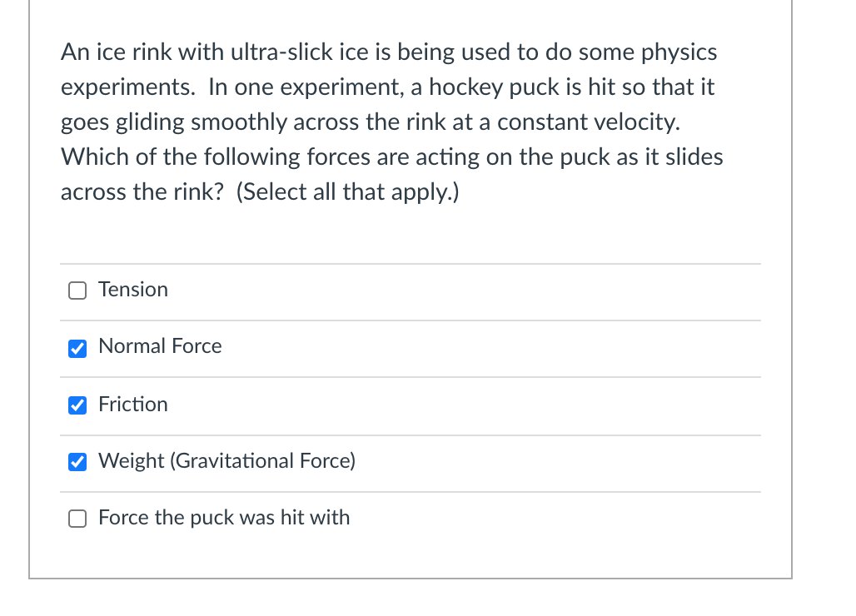Toggle the checked Friction answer
Image resolution: width=856 pixels, height=616 pixels.
77,405
